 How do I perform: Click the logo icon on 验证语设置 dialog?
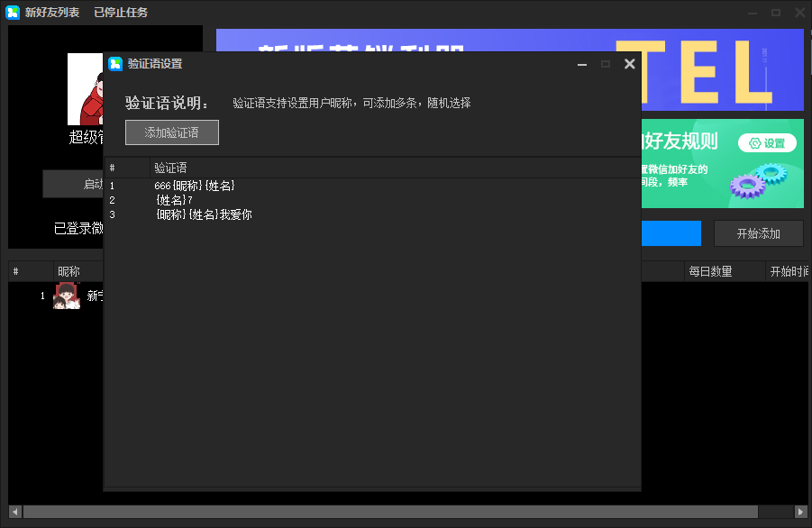(x=116, y=63)
